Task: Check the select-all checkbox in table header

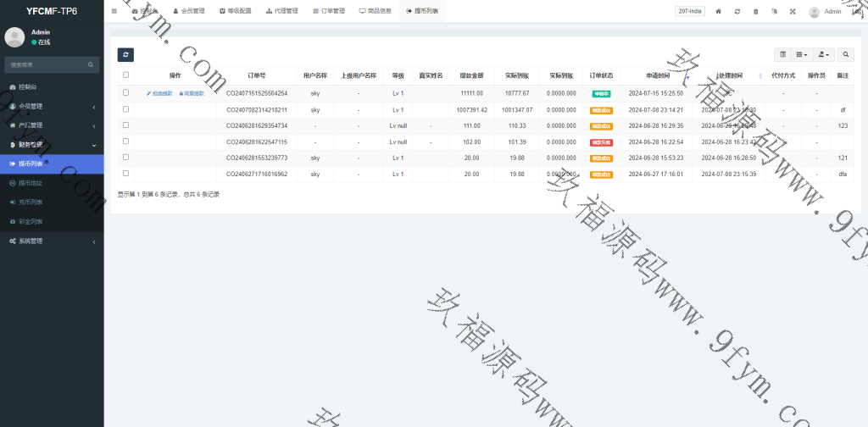Action: click(x=125, y=75)
